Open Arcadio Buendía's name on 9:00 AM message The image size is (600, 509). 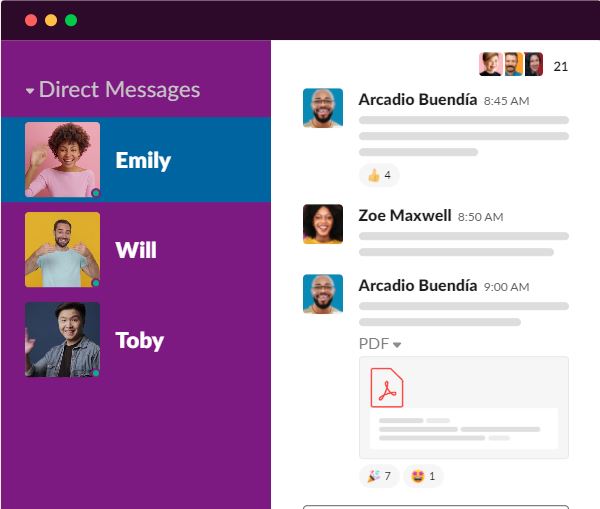417,285
